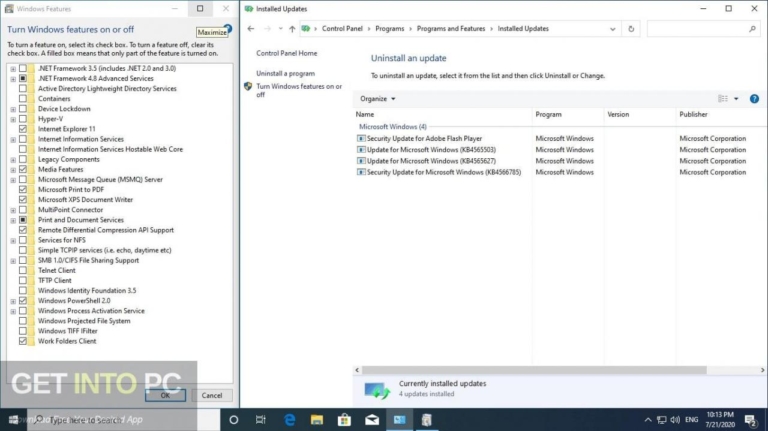Enable the Hyper-V checkbox

point(23,119)
